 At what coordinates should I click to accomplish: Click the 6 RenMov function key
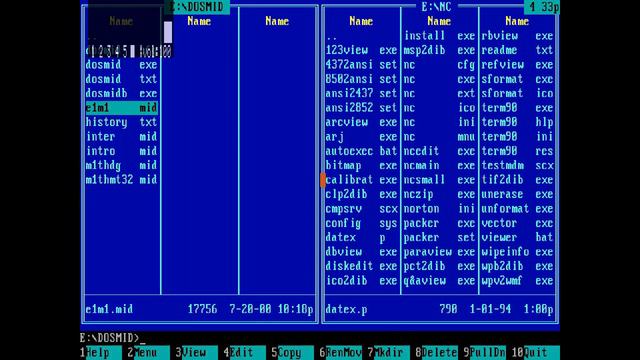tap(340, 352)
